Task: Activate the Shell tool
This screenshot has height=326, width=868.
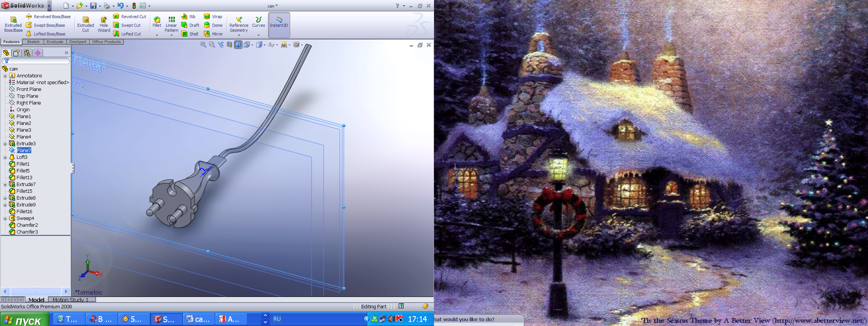Action: 190,34
